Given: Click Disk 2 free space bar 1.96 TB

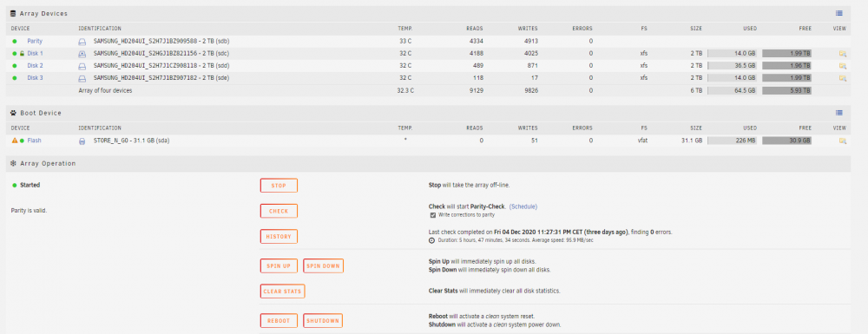Looking at the screenshot, I should pos(786,66).
